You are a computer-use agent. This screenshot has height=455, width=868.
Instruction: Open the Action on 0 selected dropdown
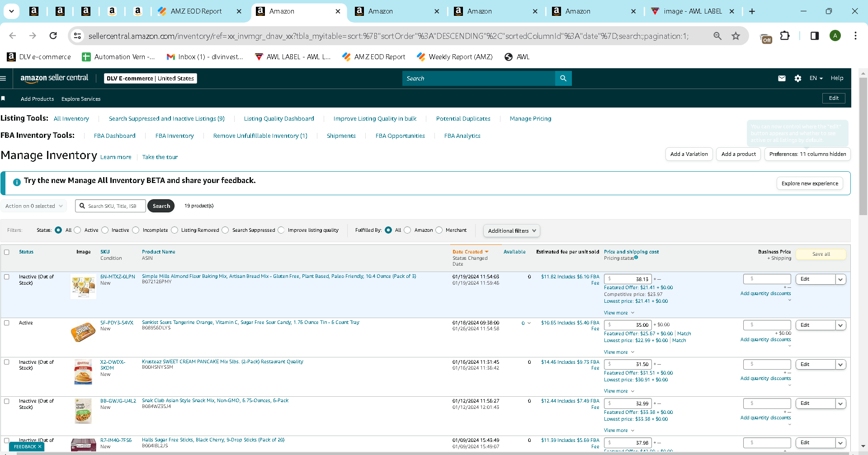pos(34,206)
